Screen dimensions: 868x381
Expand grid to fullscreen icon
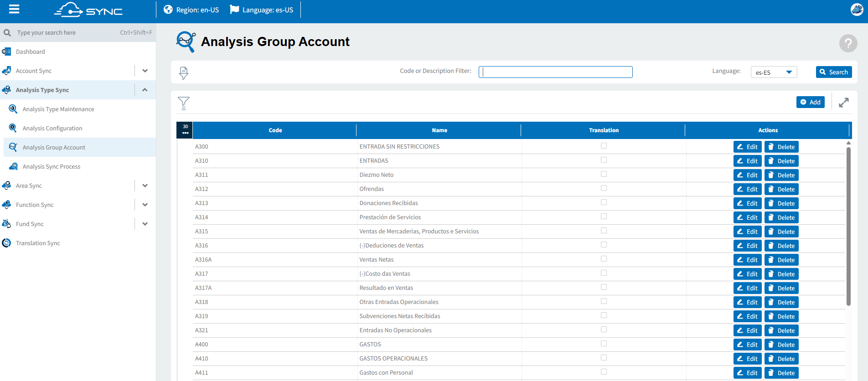click(844, 103)
